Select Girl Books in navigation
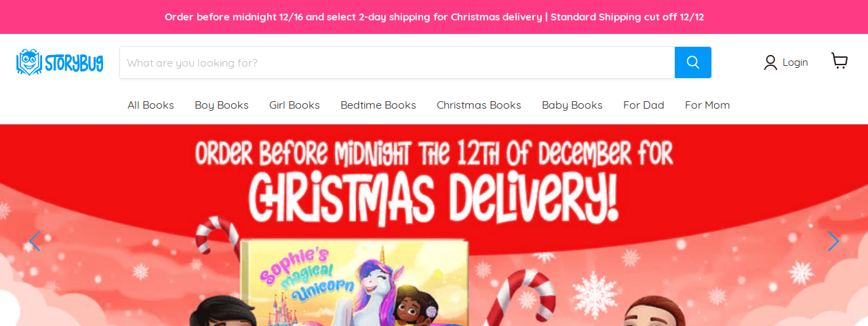 [x=294, y=105]
